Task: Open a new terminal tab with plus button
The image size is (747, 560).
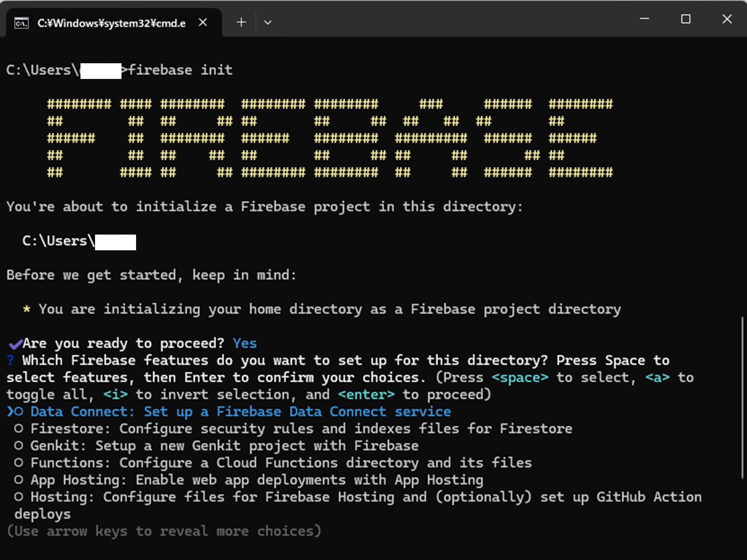Action: [x=241, y=23]
